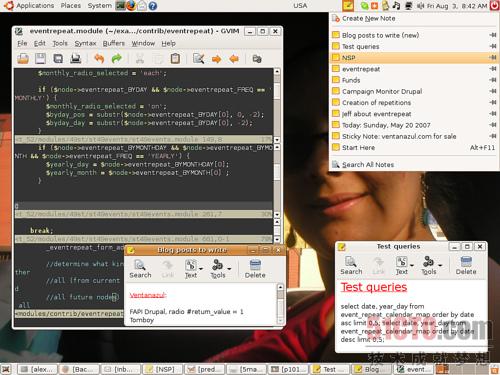Click the Delete icon in the Test queries note
Image resolution: width=500 pixels, height=375 pixels.
click(466, 265)
